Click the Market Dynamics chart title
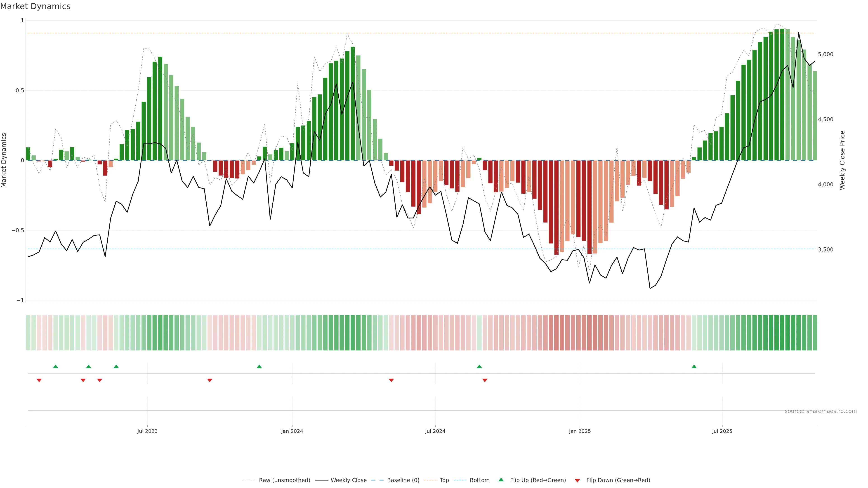The image size is (868, 488). pyautogui.click(x=35, y=6)
